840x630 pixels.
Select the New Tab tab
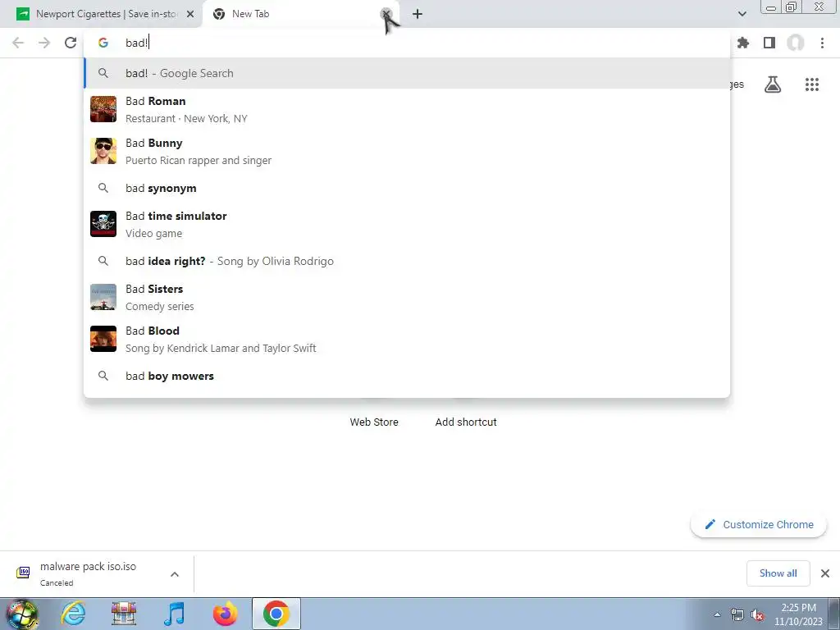click(x=300, y=14)
